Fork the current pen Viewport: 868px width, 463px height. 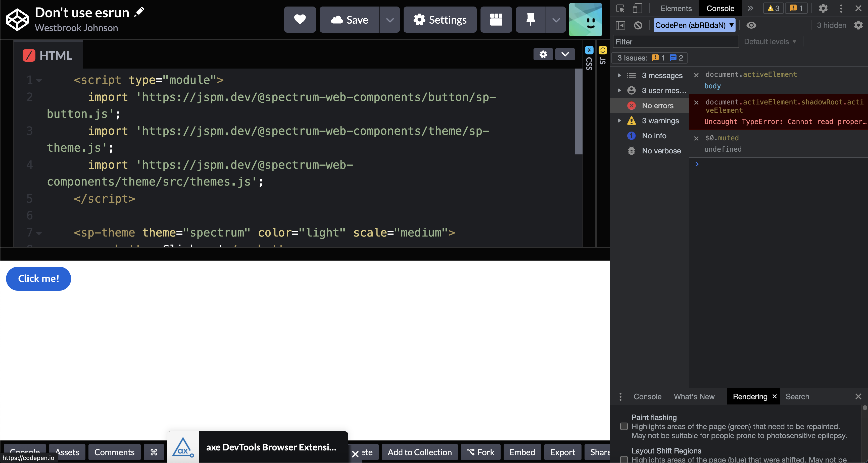[480, 452]
